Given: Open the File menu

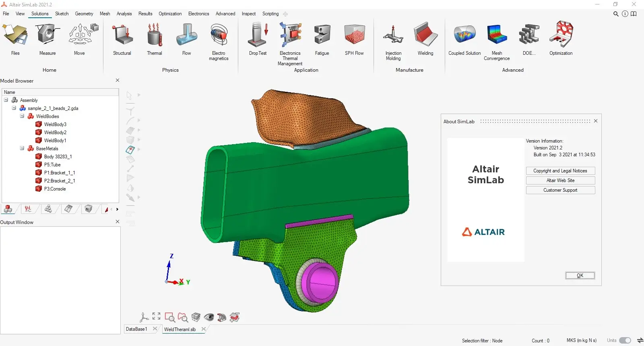Looking at the screenshot, I should point(6,14).
